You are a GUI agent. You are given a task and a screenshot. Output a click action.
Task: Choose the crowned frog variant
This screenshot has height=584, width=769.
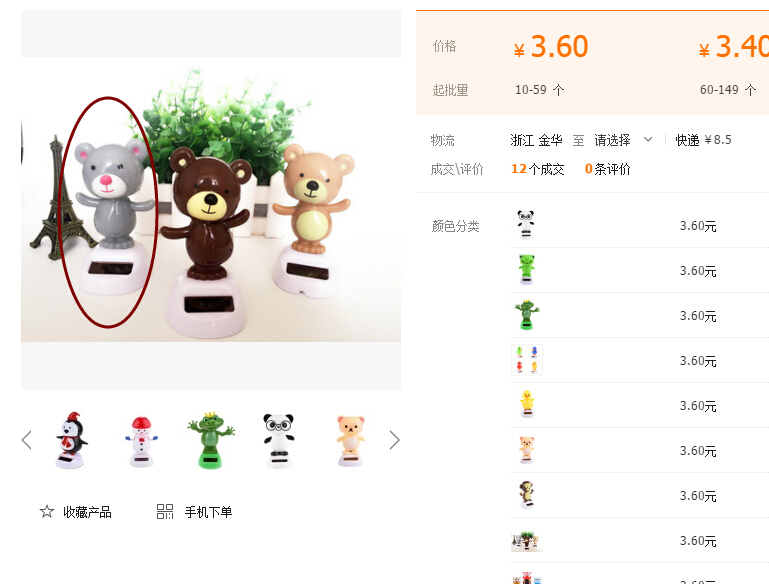527,315
